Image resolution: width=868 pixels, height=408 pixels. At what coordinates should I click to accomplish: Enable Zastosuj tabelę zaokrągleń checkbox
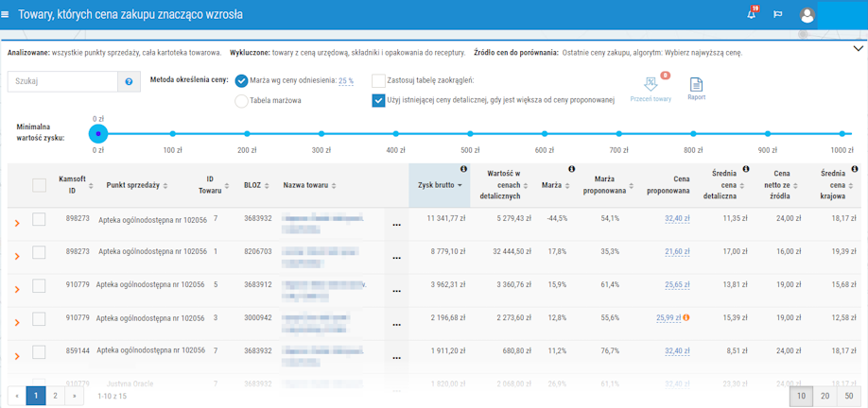378,81
